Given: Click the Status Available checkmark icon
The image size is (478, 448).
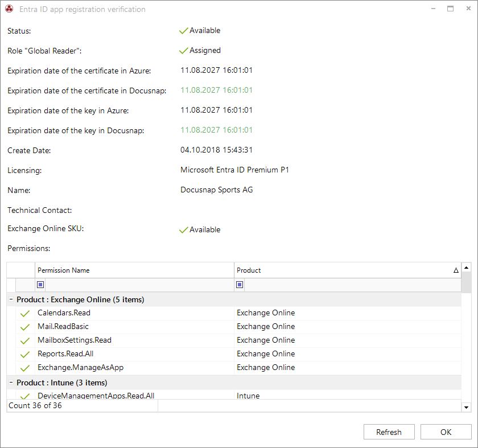Looking at the screenshot, I should coord(183,31).
